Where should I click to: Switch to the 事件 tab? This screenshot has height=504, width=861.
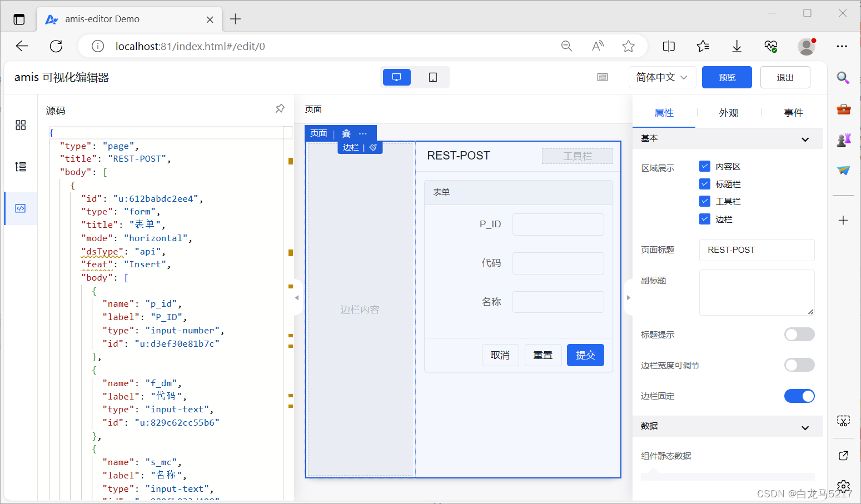pos(793,113)
